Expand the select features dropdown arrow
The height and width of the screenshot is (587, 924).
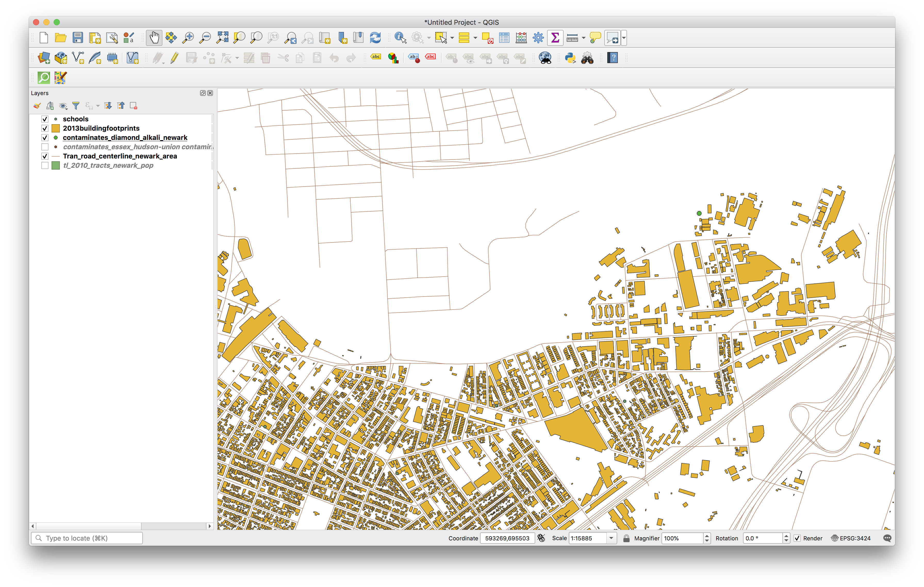click(x=452, y=38)
